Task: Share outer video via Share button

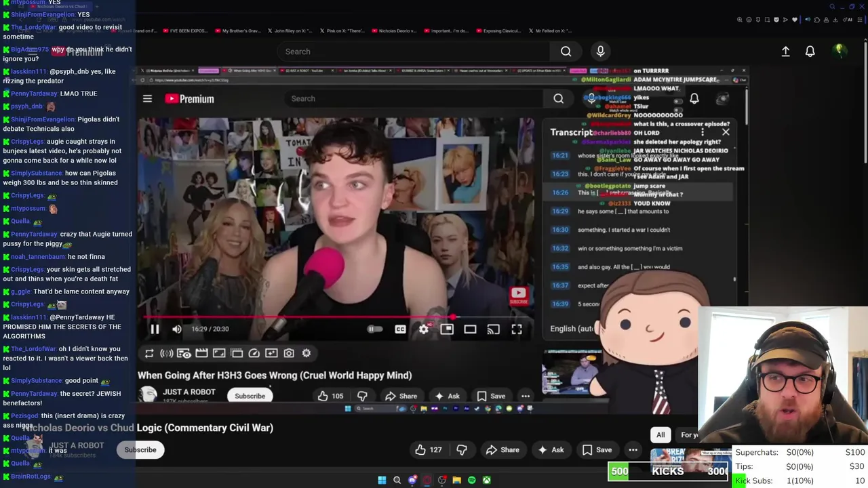Action: click(502, 450)
